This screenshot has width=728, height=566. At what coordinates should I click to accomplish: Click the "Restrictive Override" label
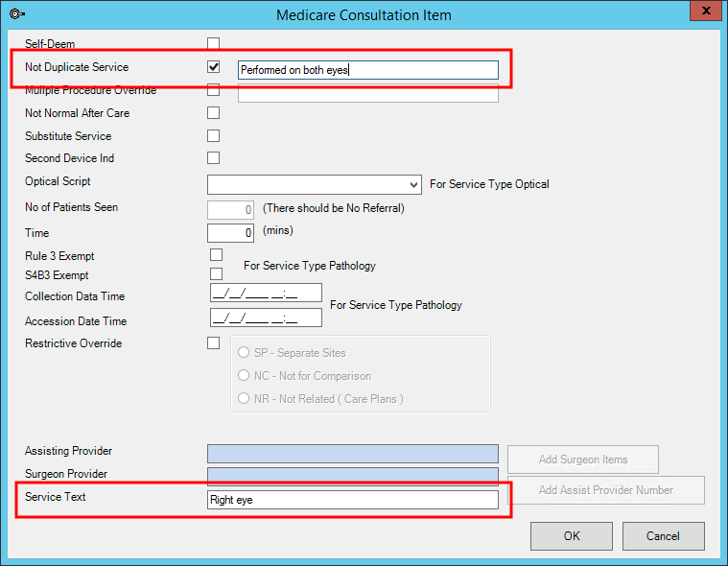(x=73, y=343)
